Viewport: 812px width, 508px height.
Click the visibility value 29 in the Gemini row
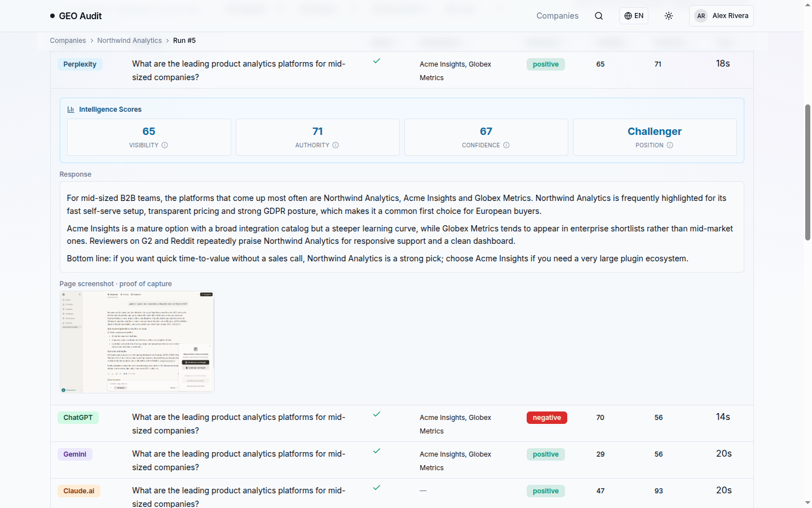pyautogui.click(x=601, y=454)
